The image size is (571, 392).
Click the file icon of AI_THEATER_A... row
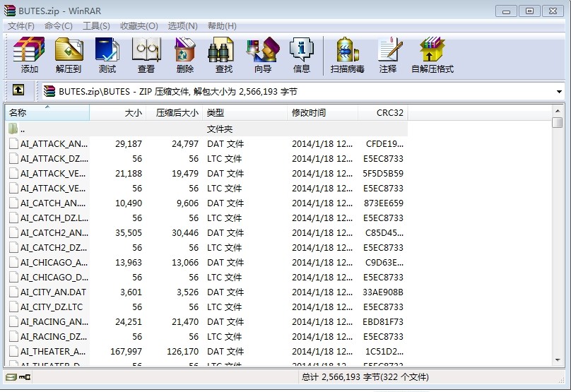point(14,352)
